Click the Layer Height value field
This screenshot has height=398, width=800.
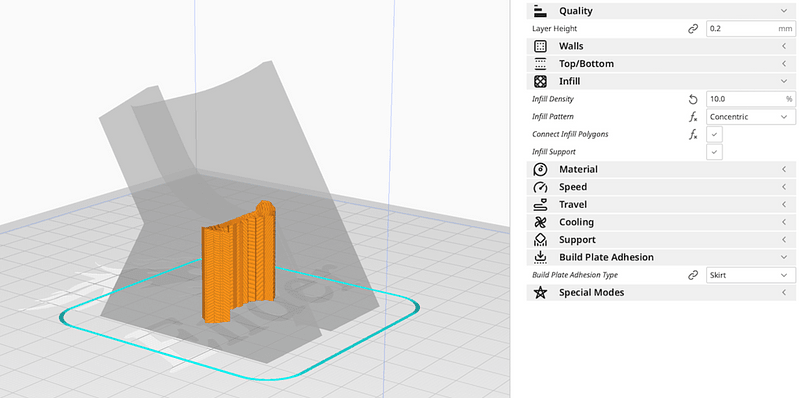point(751,29)
